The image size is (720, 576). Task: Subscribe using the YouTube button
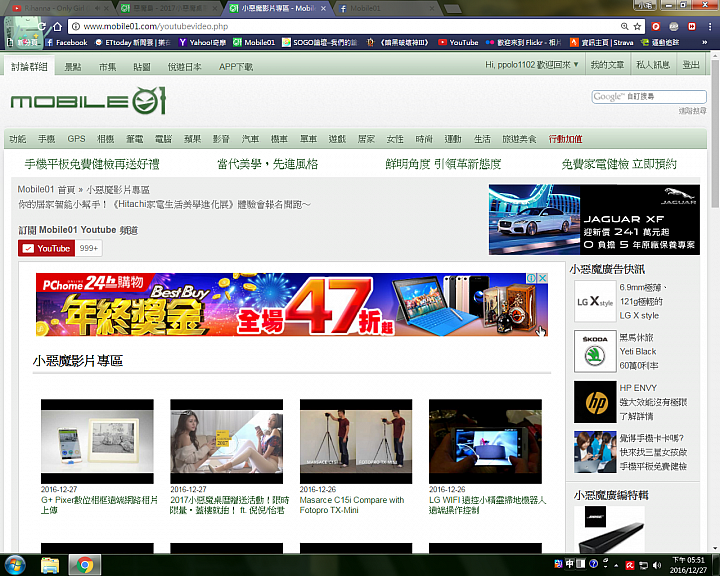(x=46, y=248)
